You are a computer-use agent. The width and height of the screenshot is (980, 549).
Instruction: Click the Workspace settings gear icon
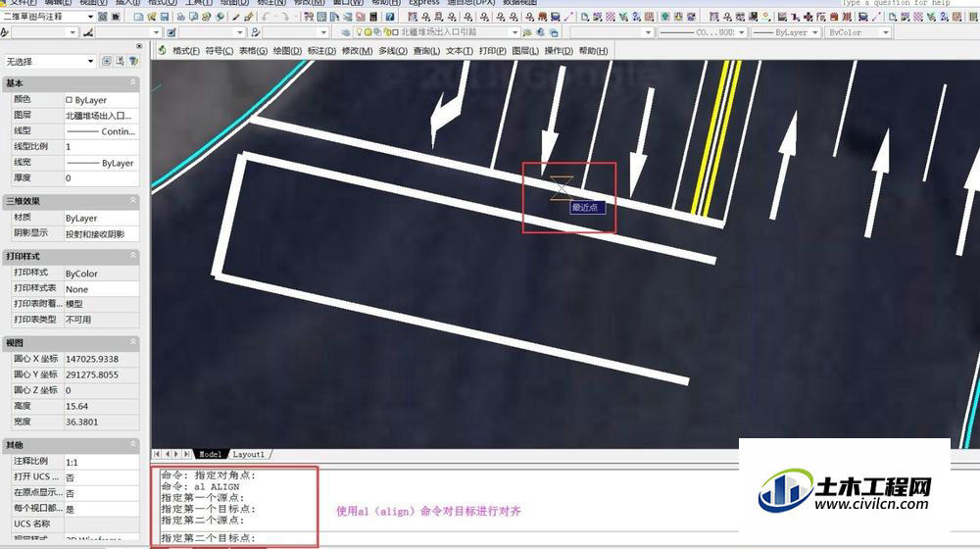tap(103, 17)
